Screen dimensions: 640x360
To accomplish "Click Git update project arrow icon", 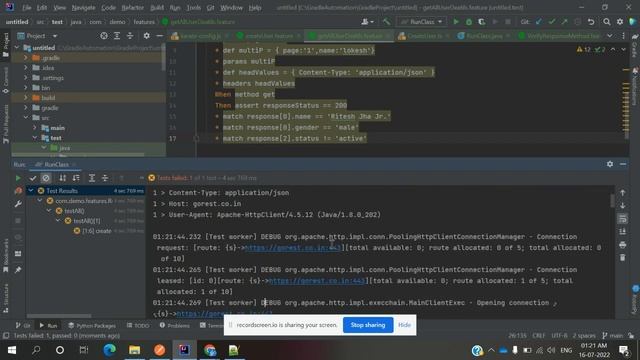I will 539,22.
